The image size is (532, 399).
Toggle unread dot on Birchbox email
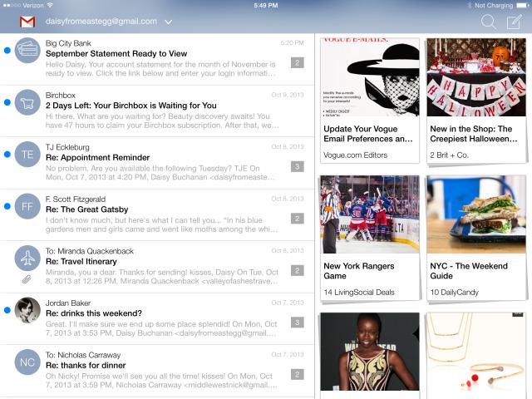(7, 102)
